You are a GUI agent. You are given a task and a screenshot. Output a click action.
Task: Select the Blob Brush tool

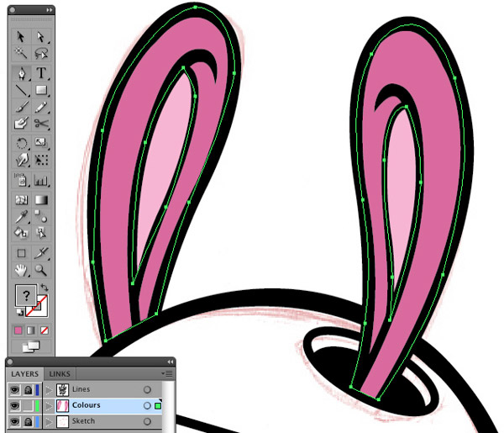click(x=22, y=124)
